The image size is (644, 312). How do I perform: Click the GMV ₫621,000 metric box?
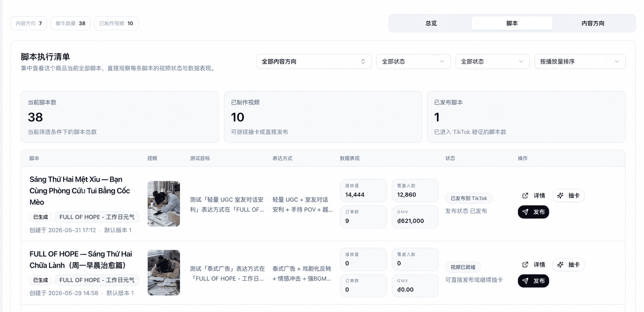(x=415, y=217)
